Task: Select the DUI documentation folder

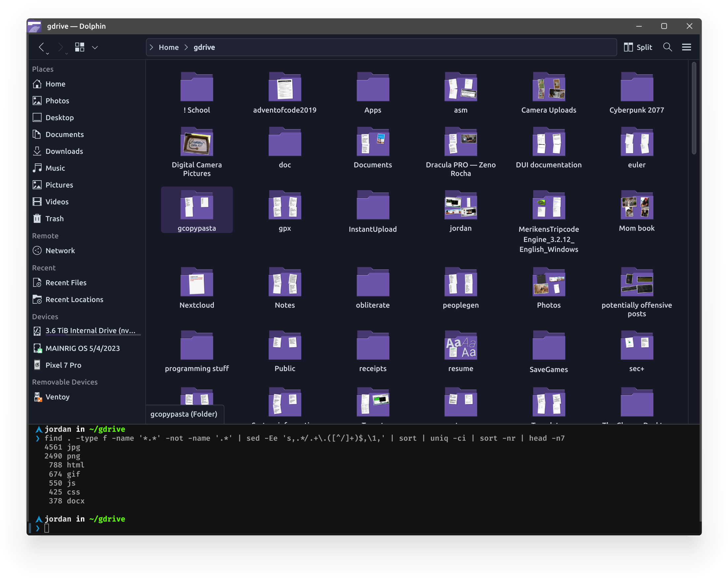Action: [549, 148]
